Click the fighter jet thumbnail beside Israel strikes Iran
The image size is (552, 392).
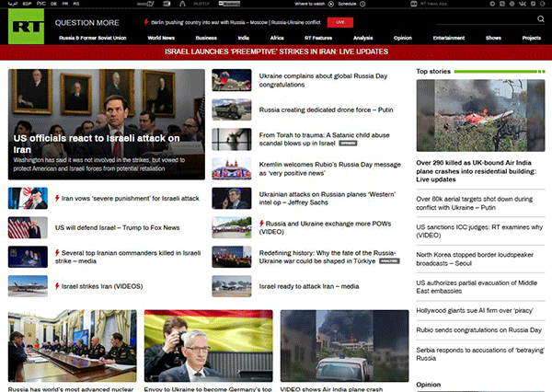[28, 286]
